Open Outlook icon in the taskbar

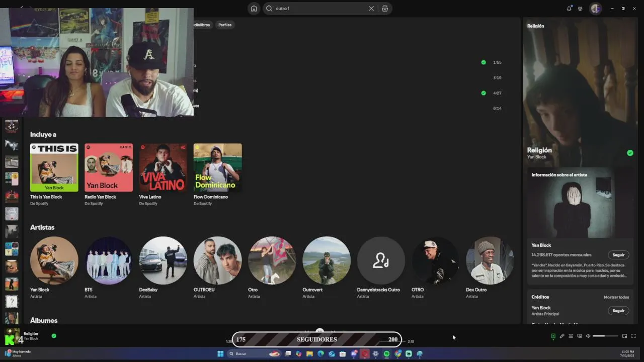coord(332,353)
